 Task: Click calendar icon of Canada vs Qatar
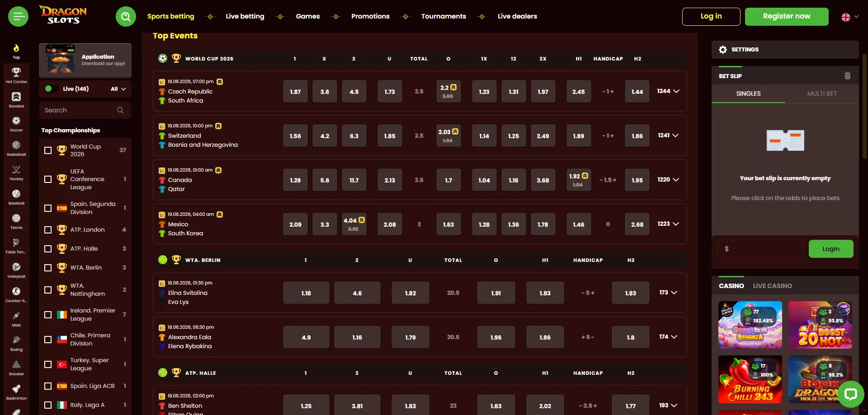click(162, 171)
